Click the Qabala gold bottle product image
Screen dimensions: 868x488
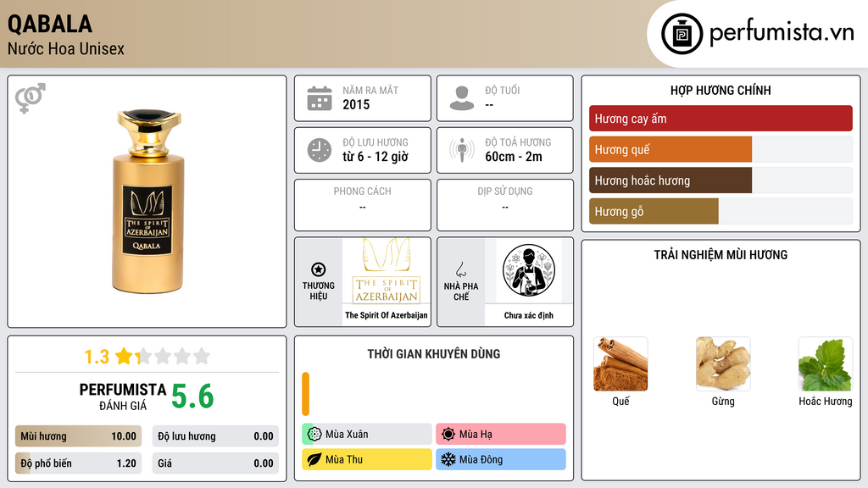tap(147, 202)
